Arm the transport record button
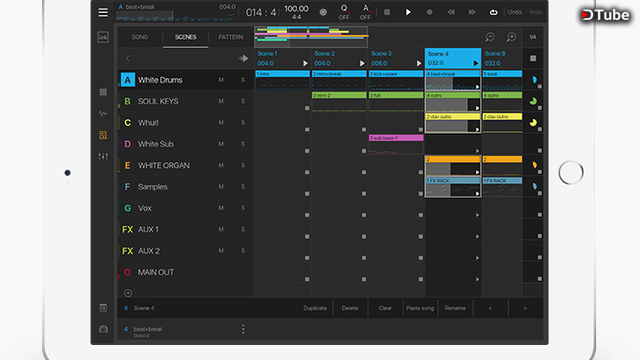 click(x=429, y=12)
